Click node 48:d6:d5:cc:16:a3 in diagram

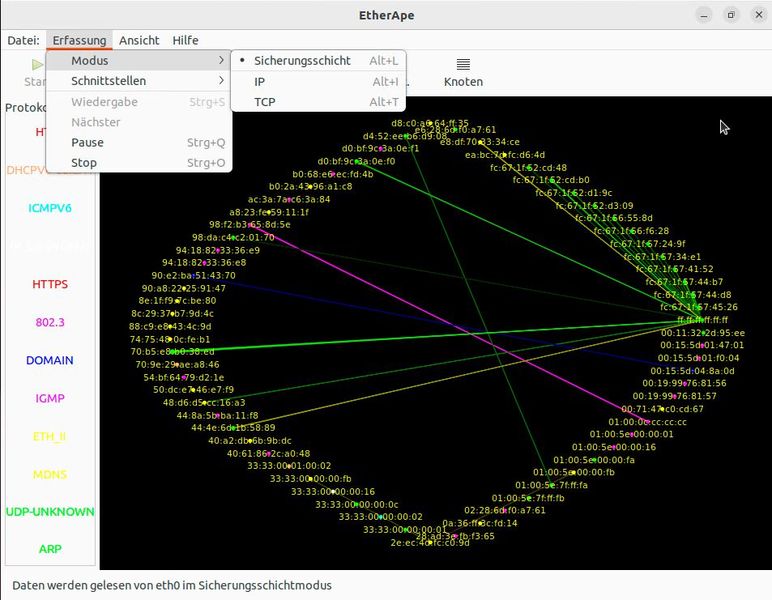(204, 403)
